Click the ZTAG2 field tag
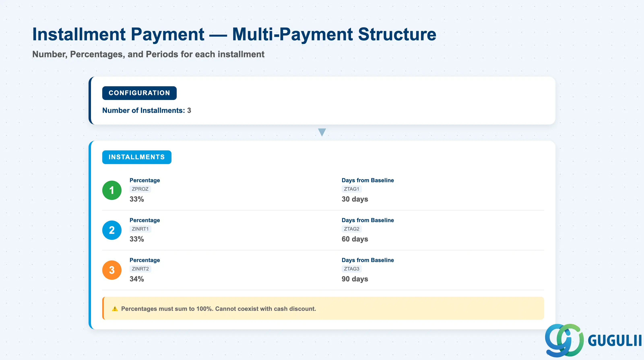The image size is (644, 360). tap(352, 229)
